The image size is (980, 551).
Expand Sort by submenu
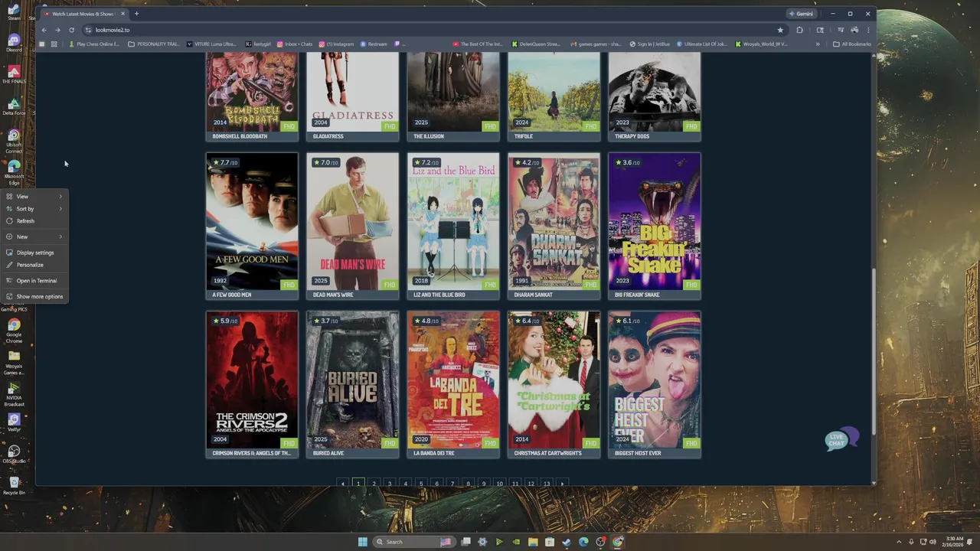pos(34,209)
